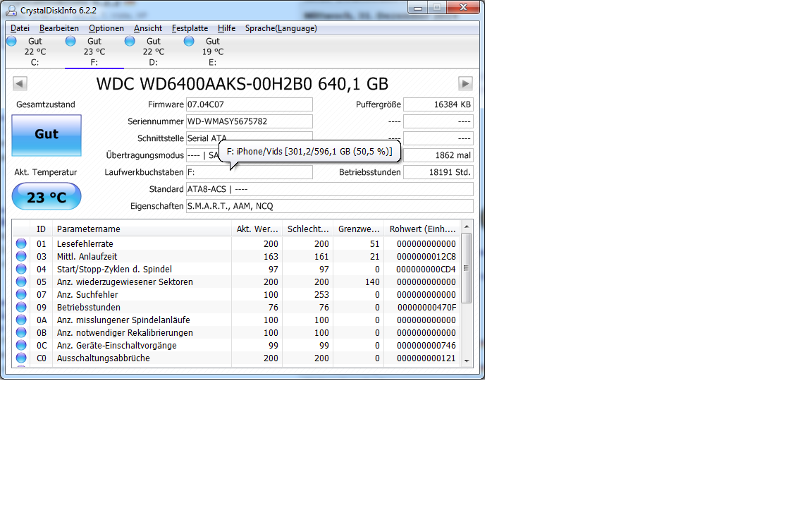Click raw value 0000000012C8
This screenshot has width=812, height=508.
click(426, 256)
